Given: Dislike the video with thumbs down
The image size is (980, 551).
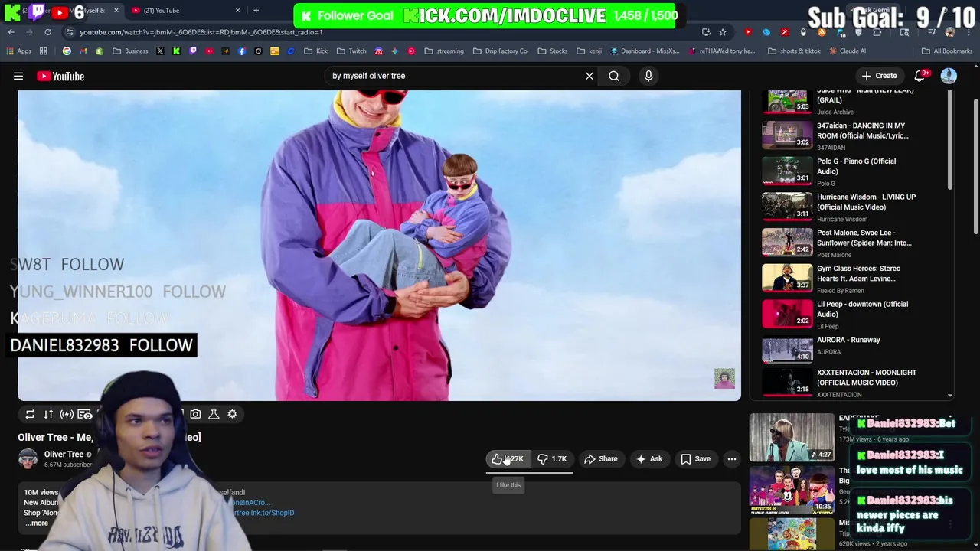Looking at the screenshot, I should [552, 458].
